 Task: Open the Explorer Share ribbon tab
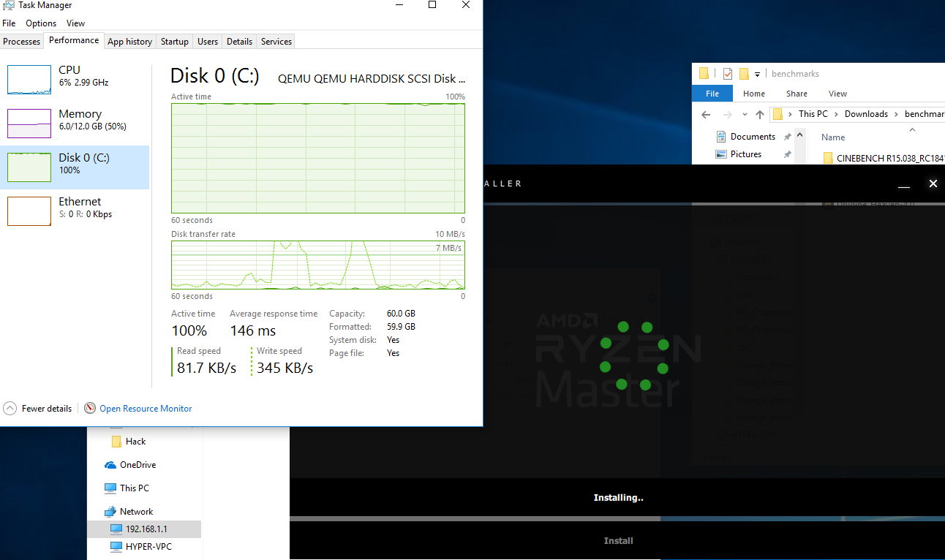click(797, 94)
